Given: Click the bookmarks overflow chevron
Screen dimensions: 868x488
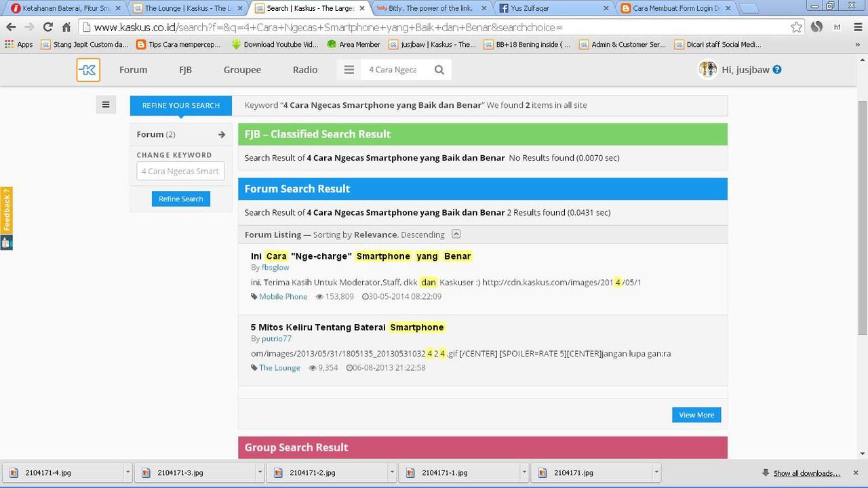Looking at the screenshot, I should click(858, 45).
